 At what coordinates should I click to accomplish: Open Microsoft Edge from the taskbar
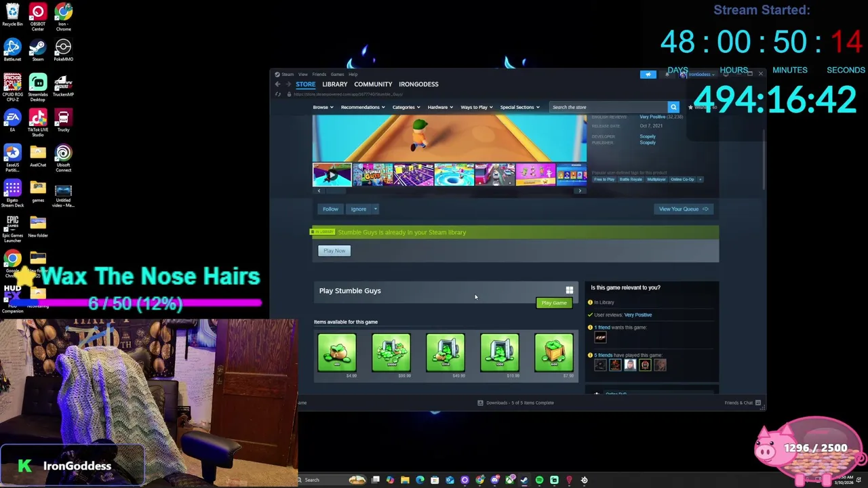point(420,480)
